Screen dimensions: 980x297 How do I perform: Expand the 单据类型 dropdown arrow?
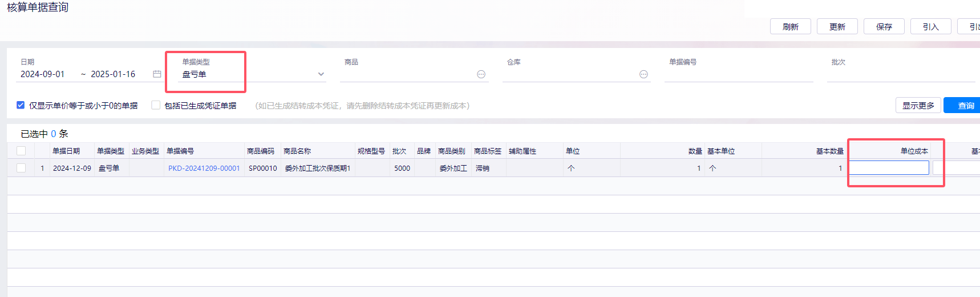(x=321, y=74)
